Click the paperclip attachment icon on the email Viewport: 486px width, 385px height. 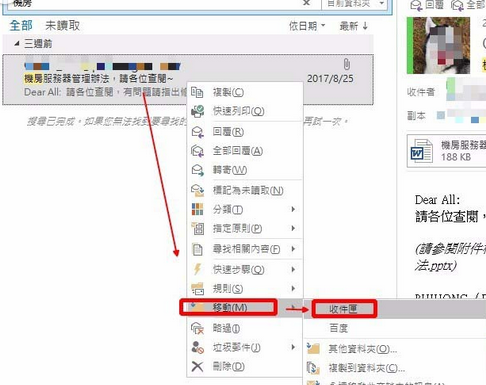[x=347, y=64]
